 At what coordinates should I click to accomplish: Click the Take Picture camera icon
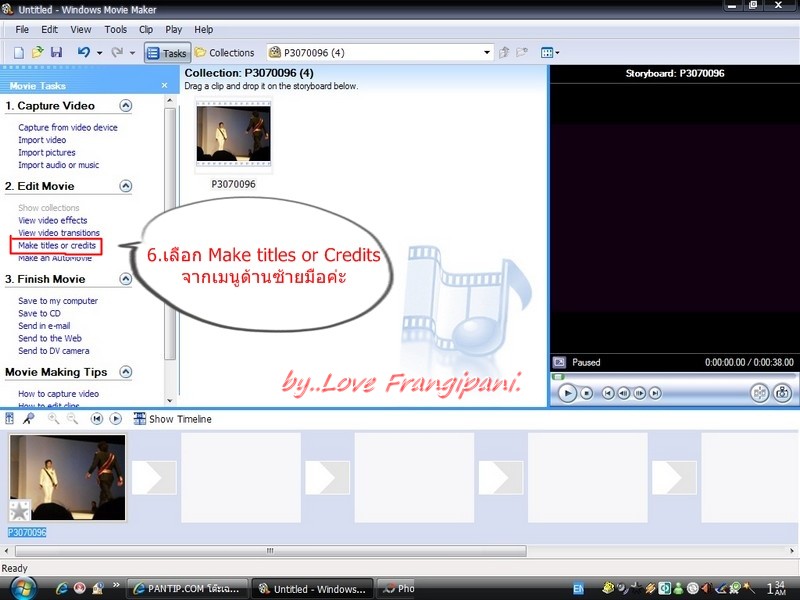[x=783, y=393]
